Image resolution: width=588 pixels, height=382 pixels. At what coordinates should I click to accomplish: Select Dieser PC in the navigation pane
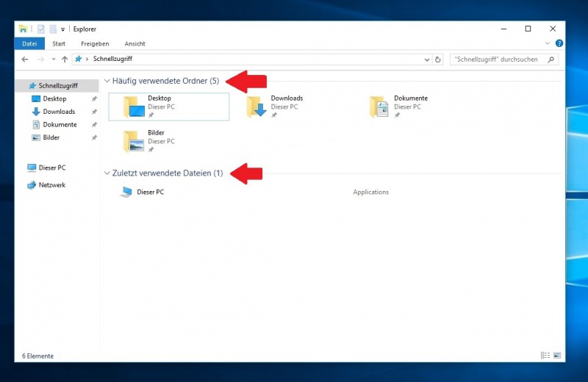coord(51,167)
